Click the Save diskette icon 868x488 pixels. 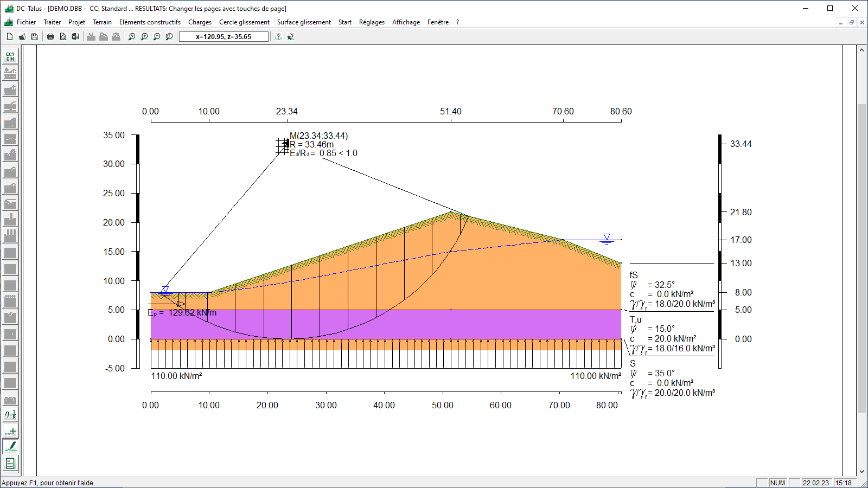(x=35, y=36)
